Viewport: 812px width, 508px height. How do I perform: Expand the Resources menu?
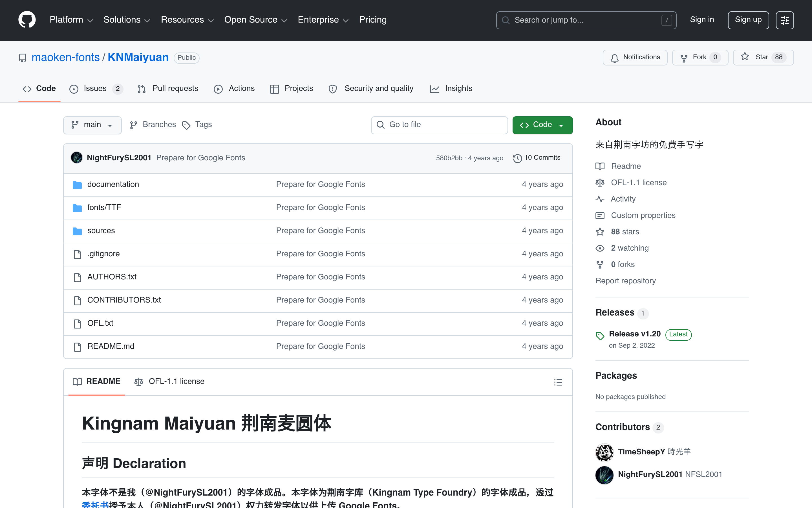pyautogui.click(x=187, y=20)
